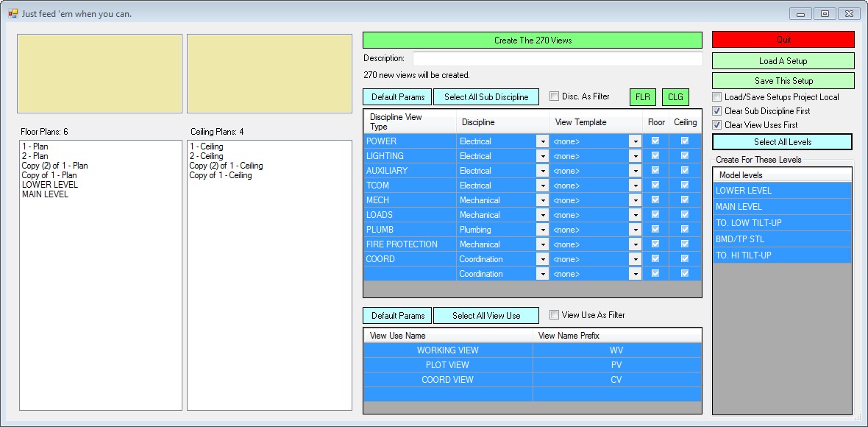The height and width of the screenshot is (427, 868).
Task: Open View Template dropdown for FIRE PROTECTION row
Action: (x=635, y=244)
